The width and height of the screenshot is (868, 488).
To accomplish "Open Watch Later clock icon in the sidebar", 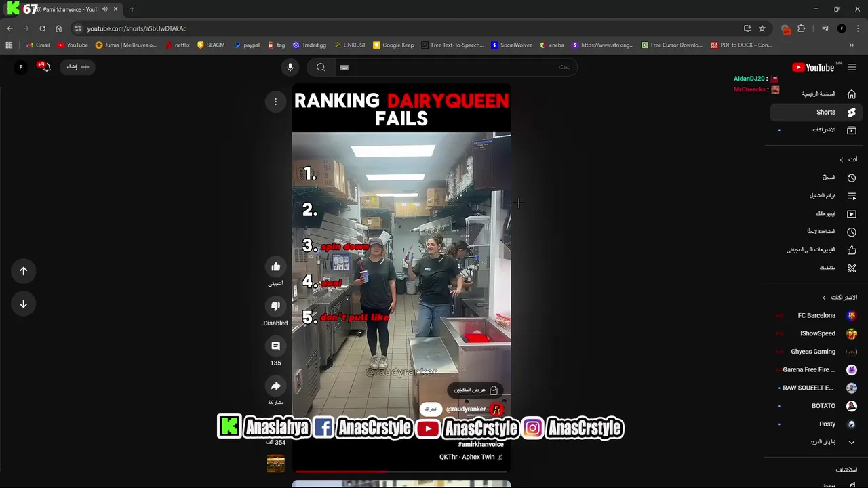I will pos(852,232).
